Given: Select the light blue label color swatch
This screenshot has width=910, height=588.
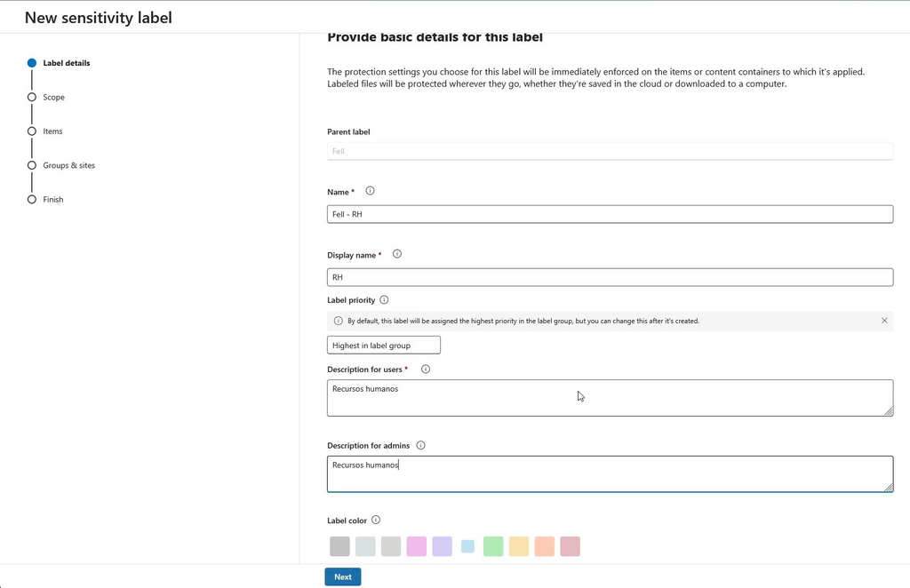Looking at the screenshot, I should click(467, 546).
